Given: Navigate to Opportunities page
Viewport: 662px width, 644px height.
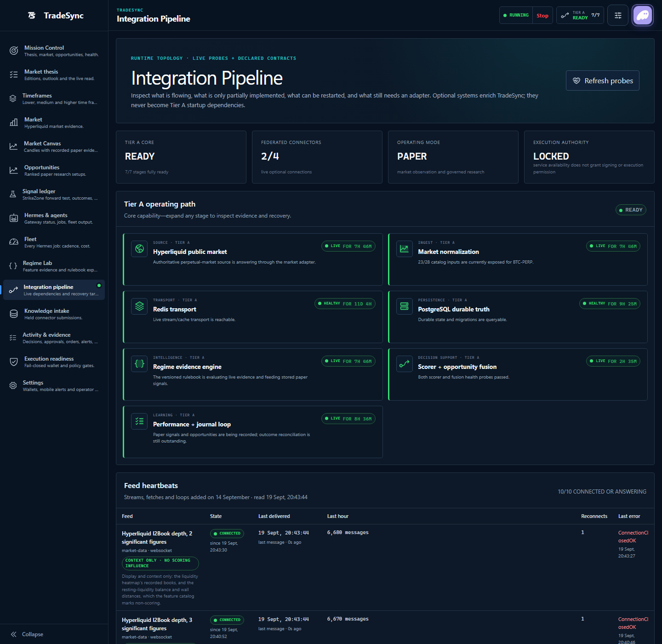Looking at the screenshot, I should (54, 170).
